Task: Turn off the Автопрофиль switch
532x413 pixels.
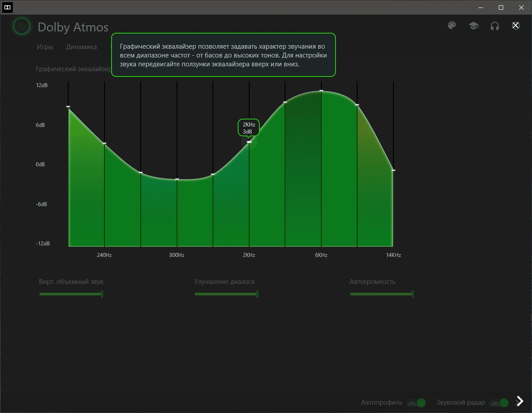Action: tap(416, 403)
